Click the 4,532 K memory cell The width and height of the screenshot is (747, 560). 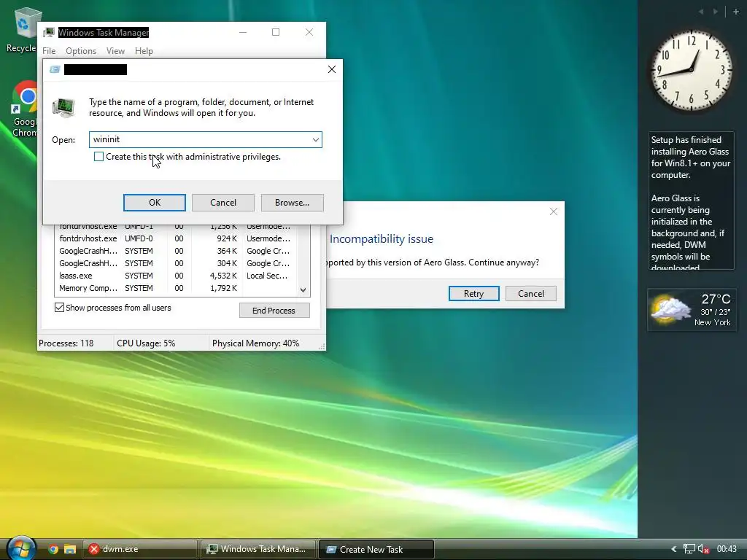[x=223, y=276]
